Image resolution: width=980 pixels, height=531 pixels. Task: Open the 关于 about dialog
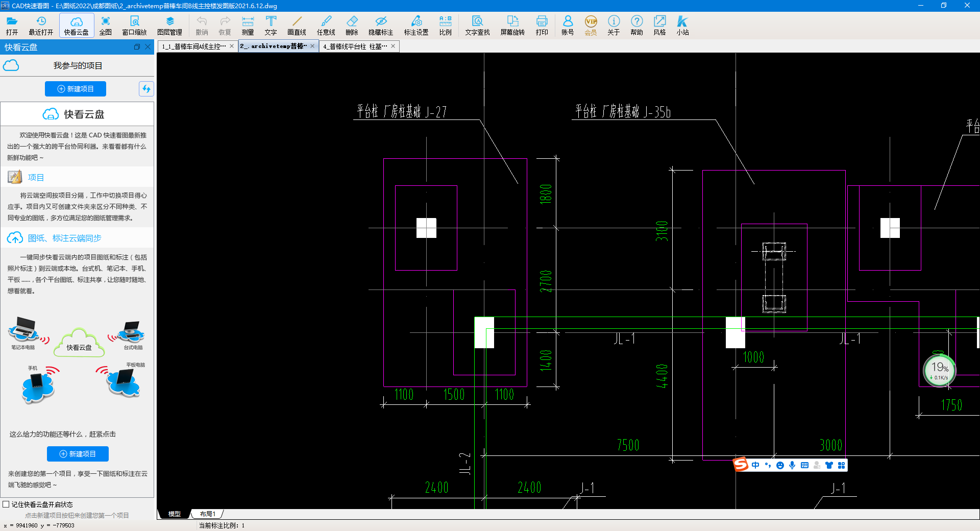pyautogui.click(x=614, y=26)
